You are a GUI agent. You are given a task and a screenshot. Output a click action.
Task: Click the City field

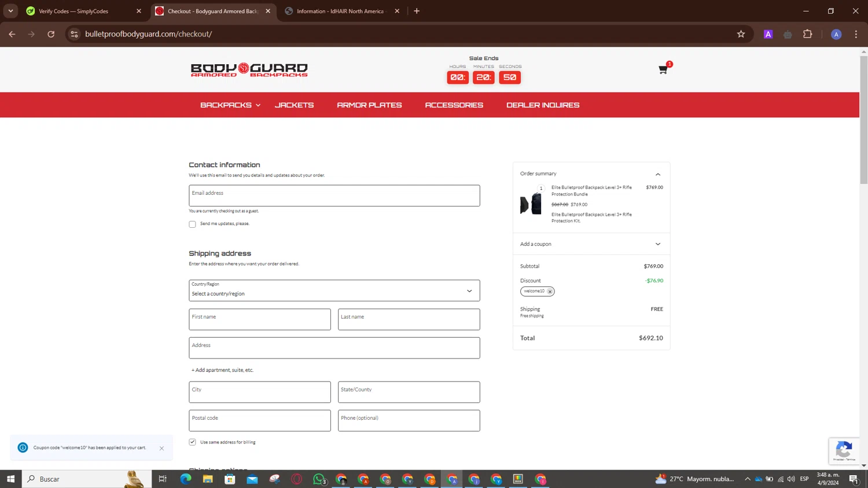point(260,392)
